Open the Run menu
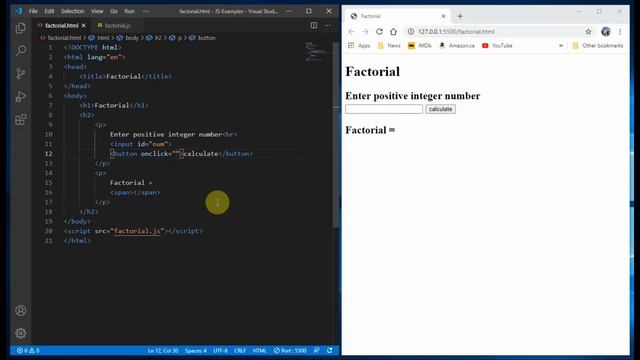The image size is (640, 360). point(129,11)
